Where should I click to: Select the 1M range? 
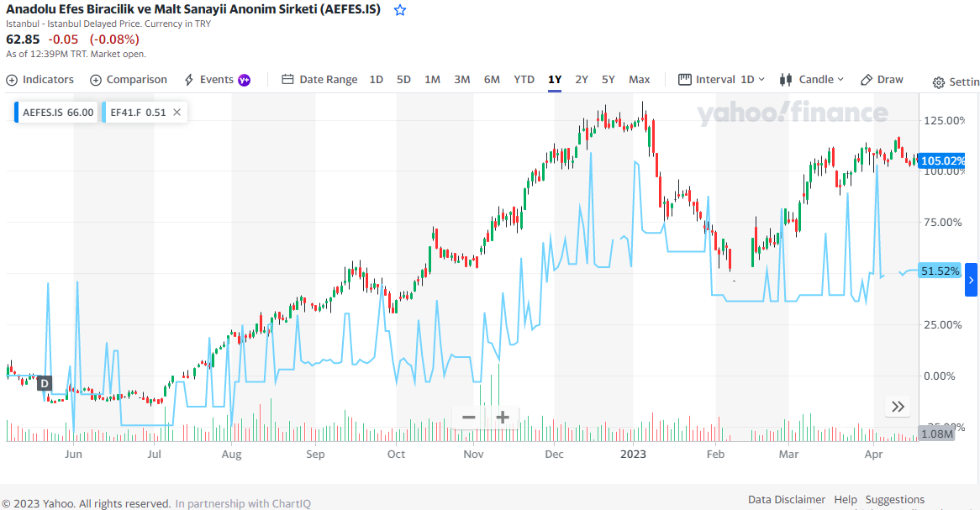pos(433,79)
